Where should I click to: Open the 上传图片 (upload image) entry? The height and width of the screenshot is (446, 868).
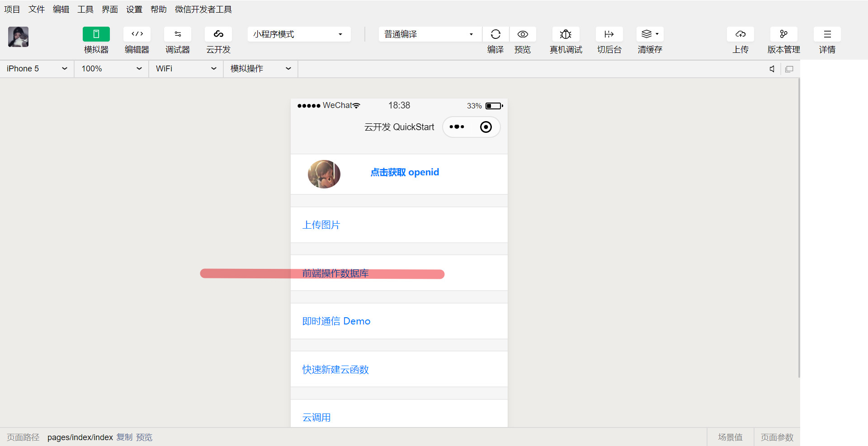point(399,225)
